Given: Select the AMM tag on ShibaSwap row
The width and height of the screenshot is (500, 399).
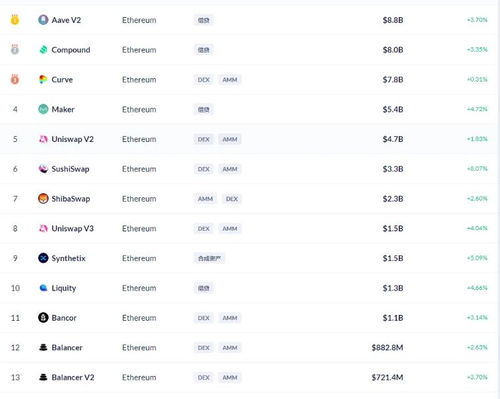Looking at the screenshot, I should 205,199.
